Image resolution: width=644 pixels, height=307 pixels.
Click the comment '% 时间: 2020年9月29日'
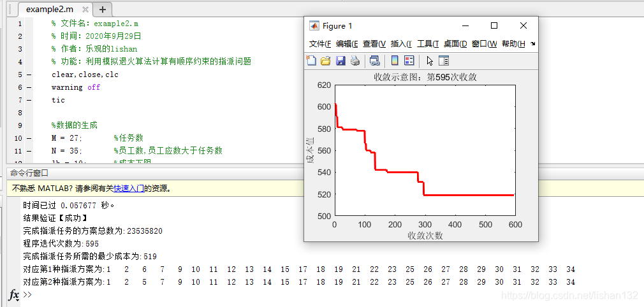pos(96,36)
